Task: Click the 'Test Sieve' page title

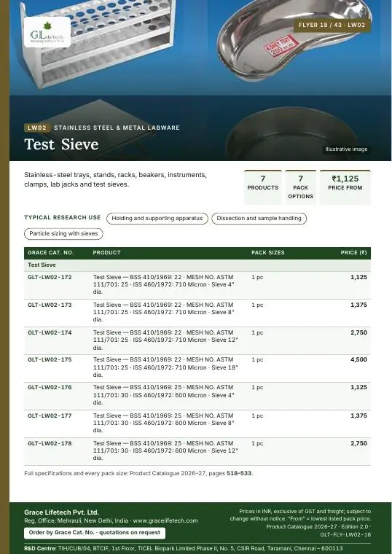Action: pyautogui.click(x=61, y=144)
